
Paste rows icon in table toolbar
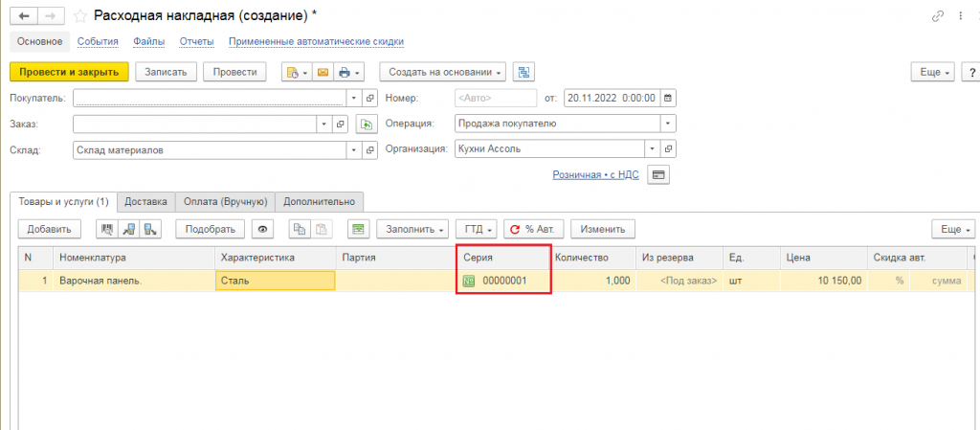pyautogui.click(x=322, y=230)
